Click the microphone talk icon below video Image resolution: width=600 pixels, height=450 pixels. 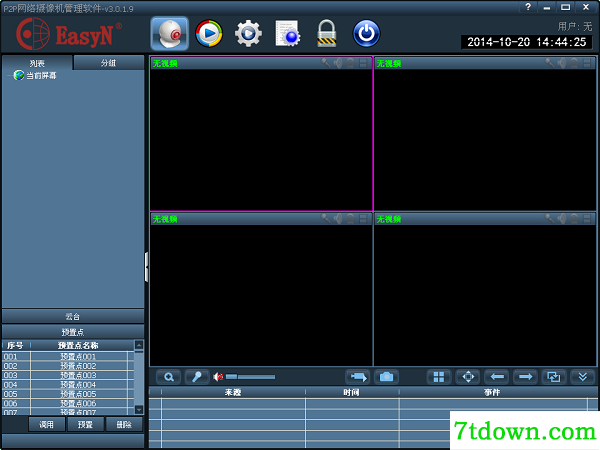[197, 377]
